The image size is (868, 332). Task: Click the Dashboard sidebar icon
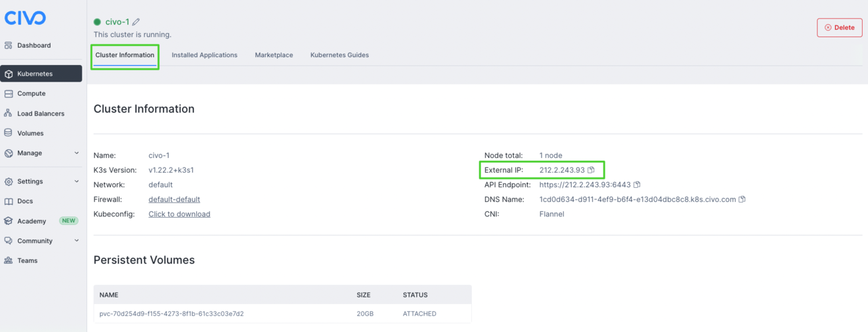(9, 46)
